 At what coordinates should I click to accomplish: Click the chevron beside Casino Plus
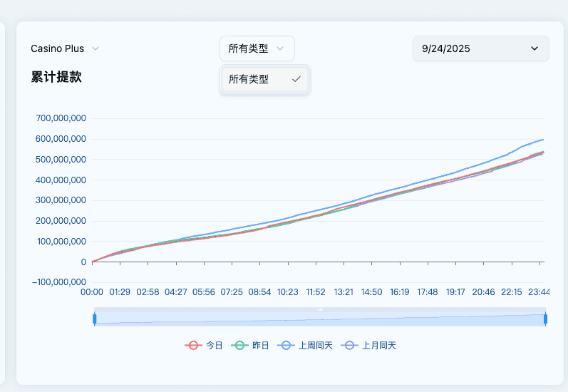[x=95, y=48]
